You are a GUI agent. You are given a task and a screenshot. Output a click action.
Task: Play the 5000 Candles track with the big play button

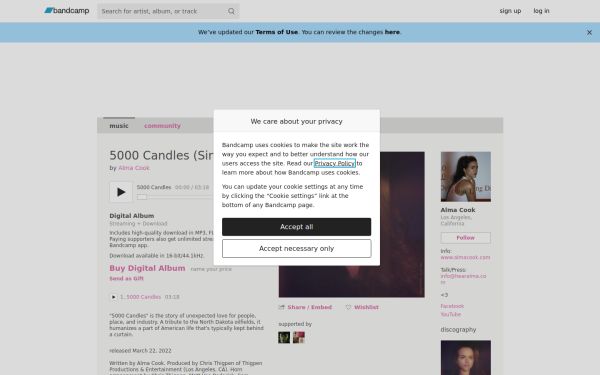(x=121, y=192)
